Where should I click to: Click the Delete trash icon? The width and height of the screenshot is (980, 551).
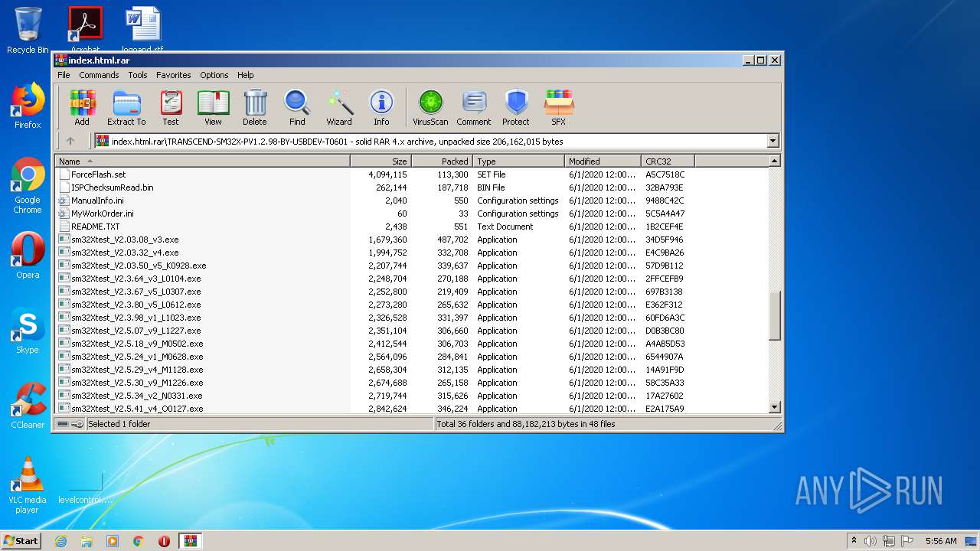(x=255, y=107)
